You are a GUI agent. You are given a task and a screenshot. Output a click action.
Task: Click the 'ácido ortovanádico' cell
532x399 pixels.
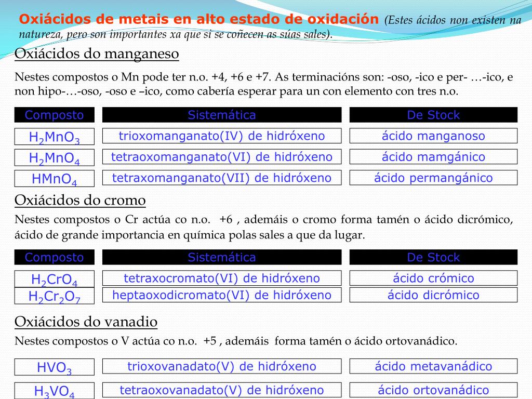coord(434,390)
